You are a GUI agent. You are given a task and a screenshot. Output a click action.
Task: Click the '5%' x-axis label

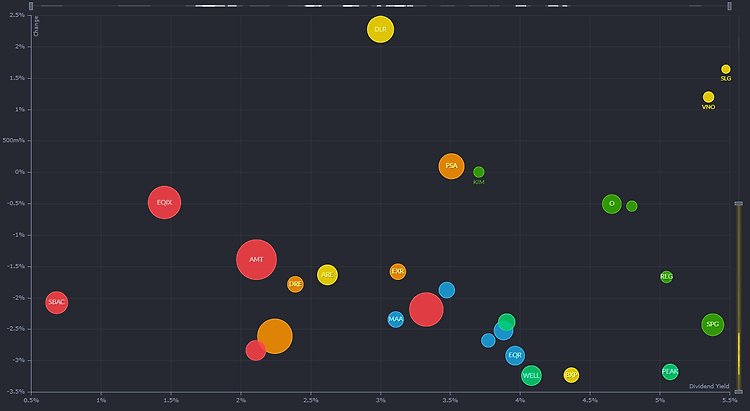[660, 400]
